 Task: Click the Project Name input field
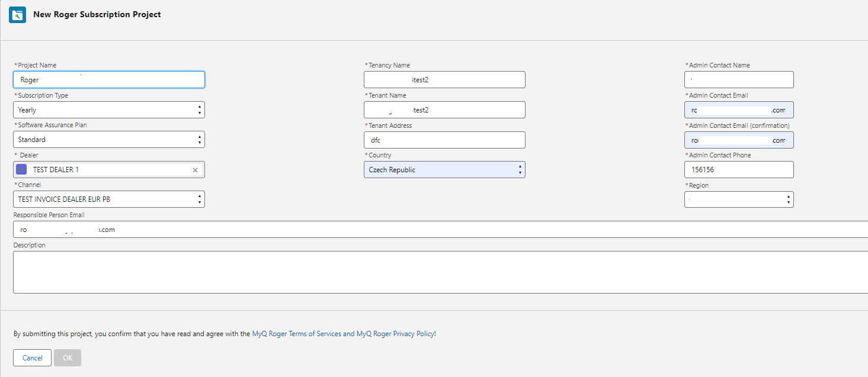(x=109, y=80)
